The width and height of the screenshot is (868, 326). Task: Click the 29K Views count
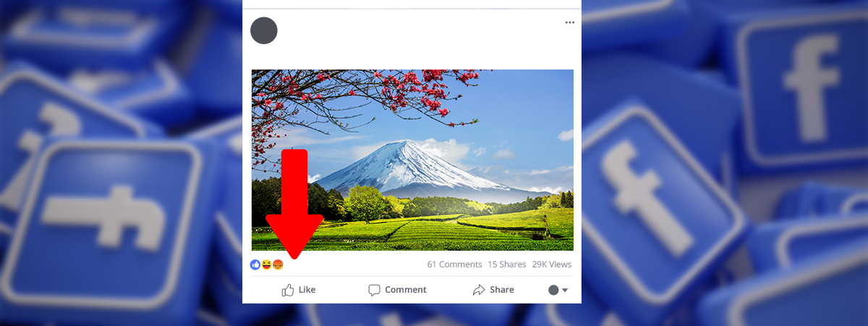(x=552, y=264)
